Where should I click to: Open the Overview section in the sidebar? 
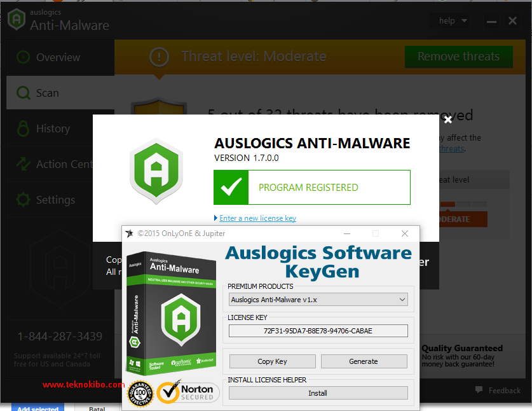[60, 57]
